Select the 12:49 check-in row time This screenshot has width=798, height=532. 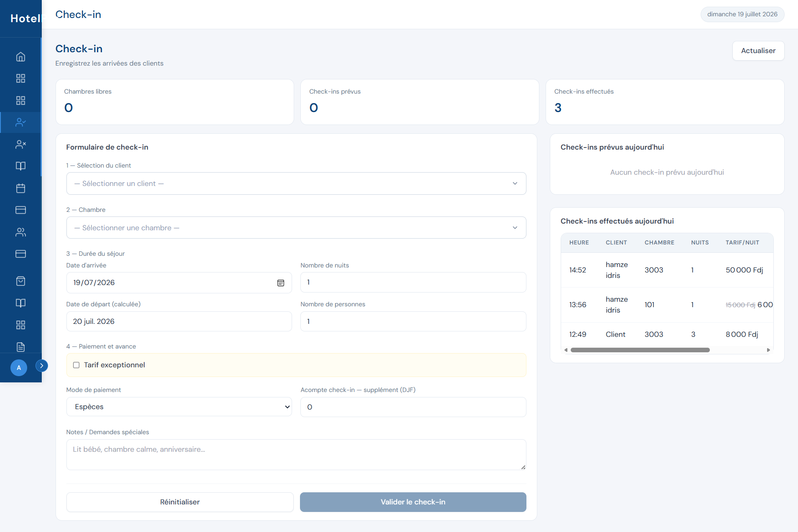(x=577, y=335)
